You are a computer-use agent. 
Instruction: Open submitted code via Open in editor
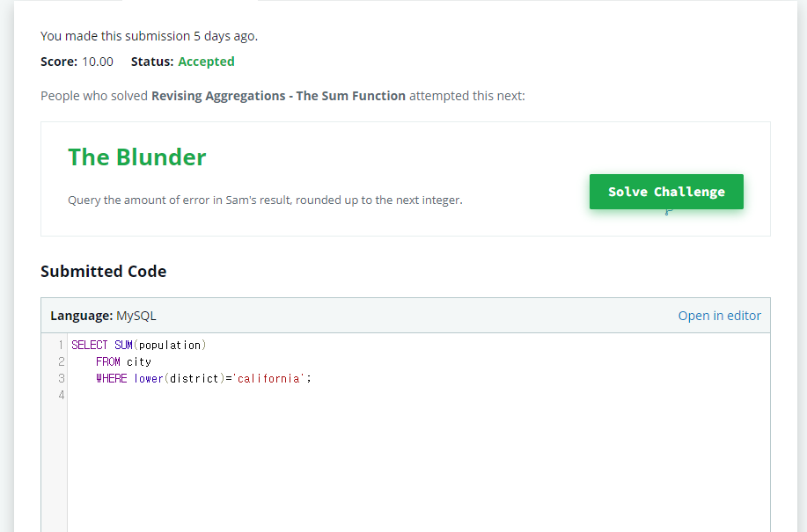click(x=719, y=316)
